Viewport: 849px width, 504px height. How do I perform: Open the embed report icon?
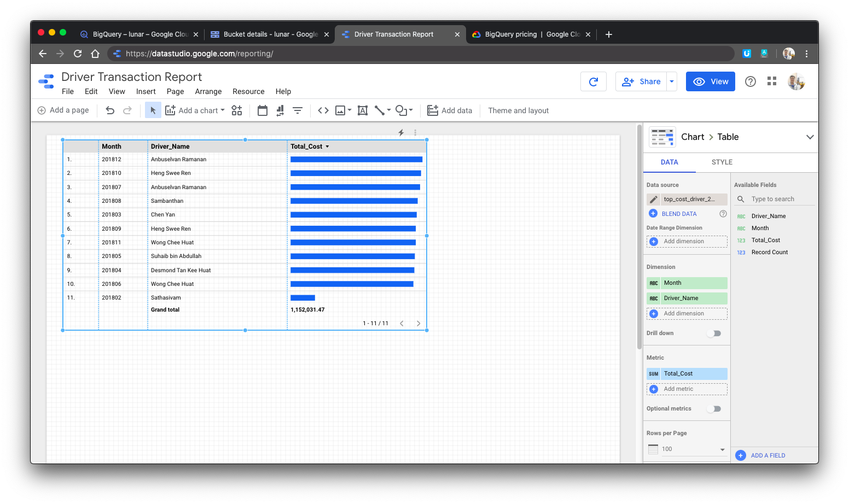pos(323,110)
